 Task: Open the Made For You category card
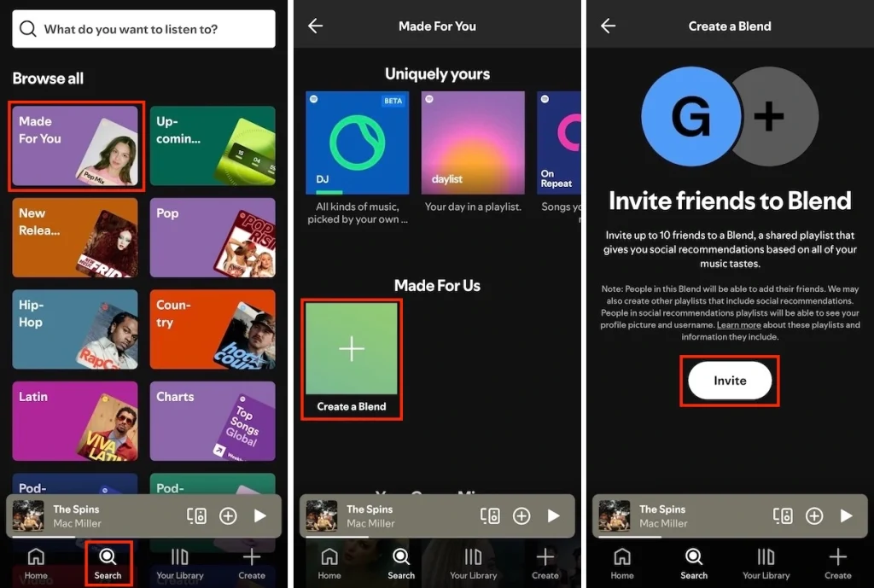click(x=75, y=146)
